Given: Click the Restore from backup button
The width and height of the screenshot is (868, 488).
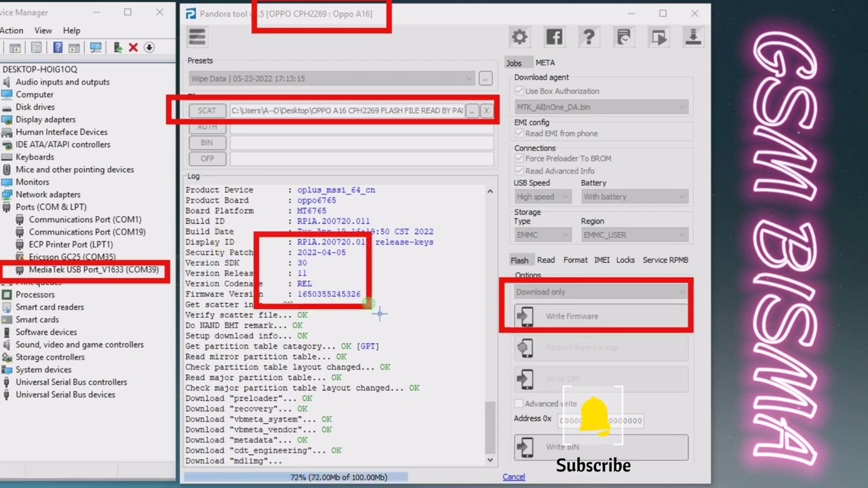Looking at the screenshot, I should pyautogui.click(x=601, y=348).
